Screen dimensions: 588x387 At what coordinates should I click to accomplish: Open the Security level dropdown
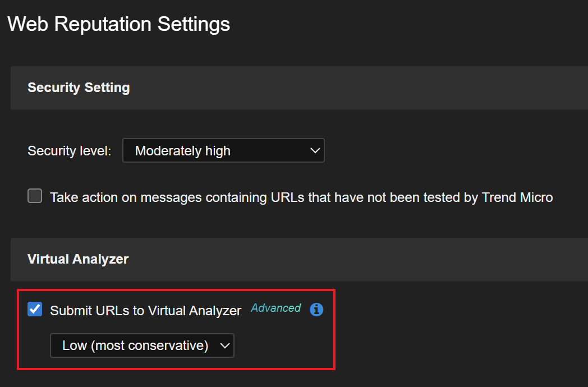point(223,151)
